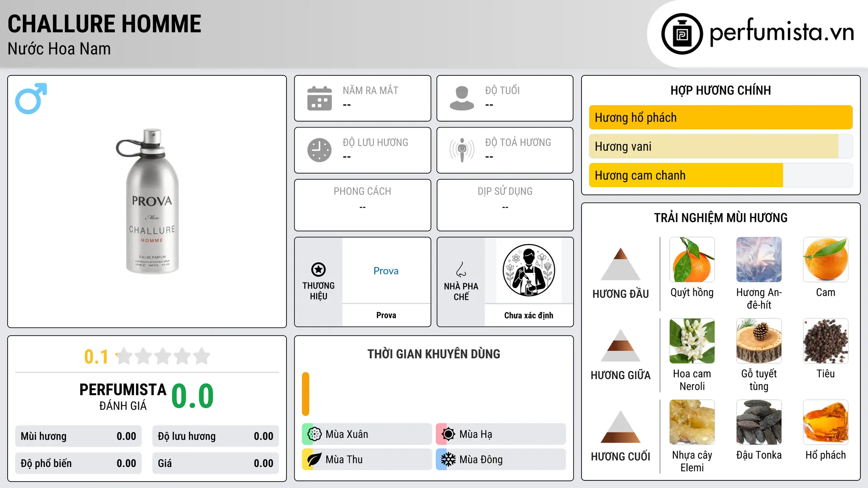The width and height of the screenshot is (868, 488).
Task: Open the Gỗ tuyết tùng note image
Action: coord(759,341)
